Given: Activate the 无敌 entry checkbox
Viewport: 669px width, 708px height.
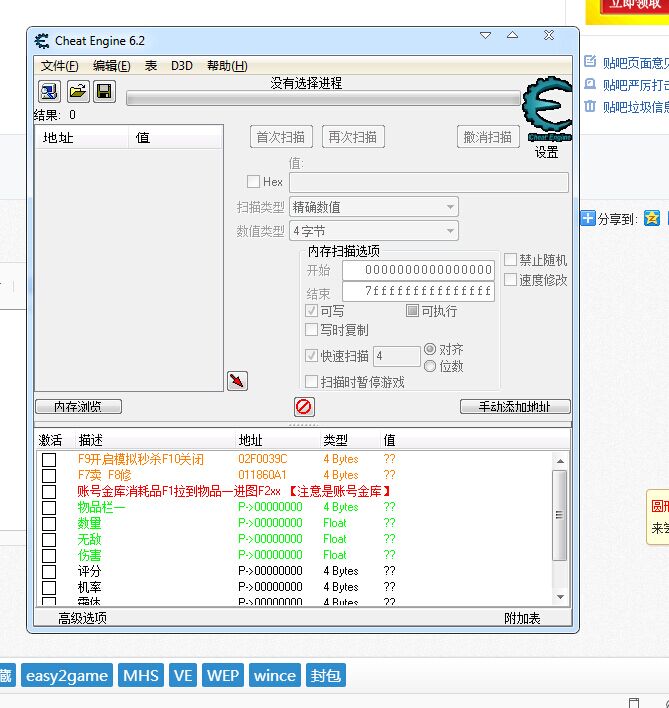Looking at the screenshot, I should pyautogui.click(x=49, y=540).
